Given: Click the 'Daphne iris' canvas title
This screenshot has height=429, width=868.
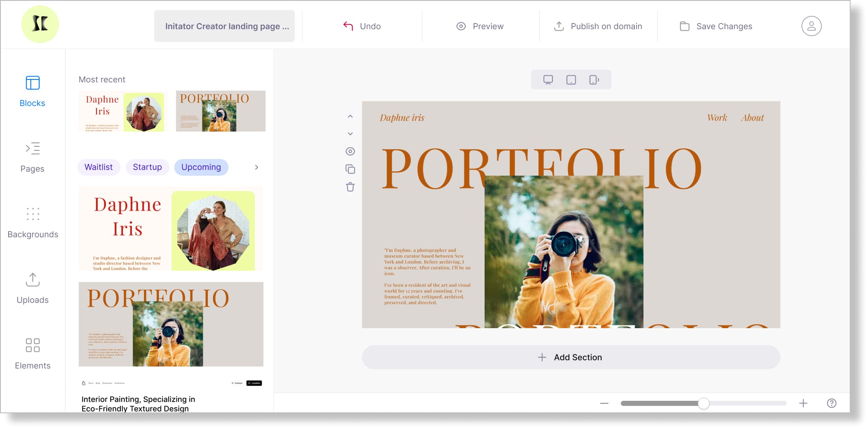Looking at the screenshot, I should tap(402, 118).
